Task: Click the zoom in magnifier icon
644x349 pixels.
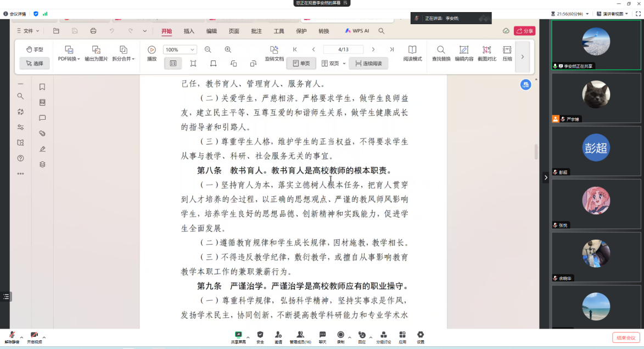Action: (x=228, y=49)
